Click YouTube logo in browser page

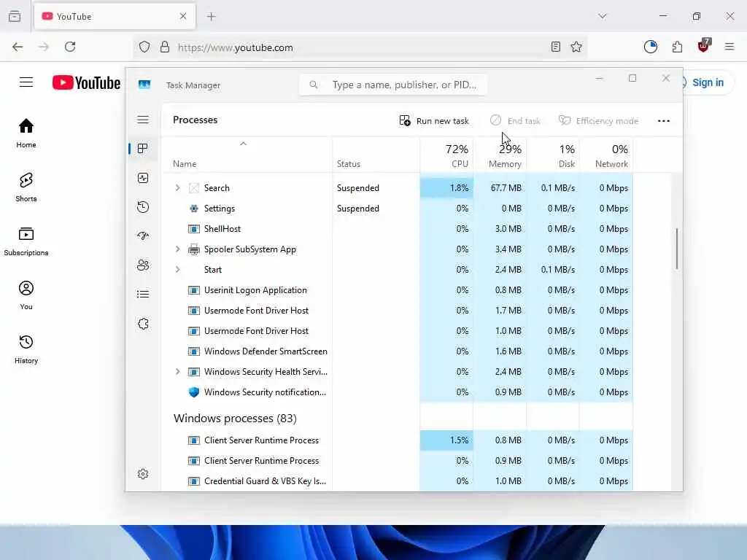(x=86, y=82)
